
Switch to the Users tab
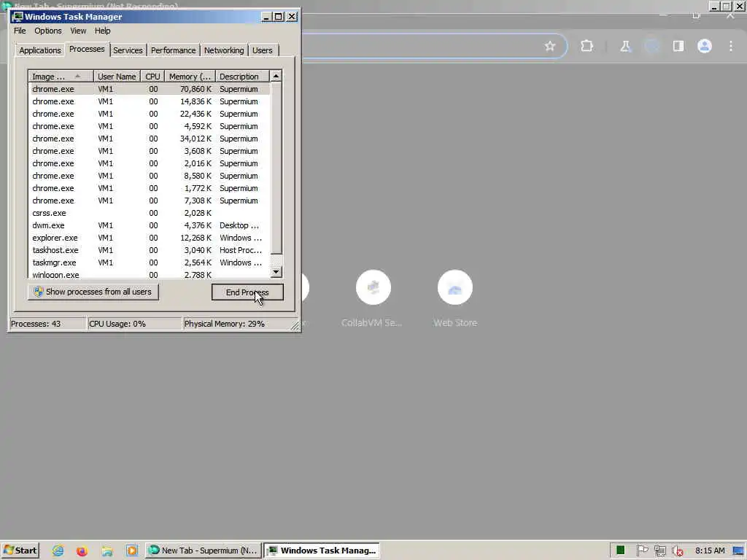coord(263,50)
